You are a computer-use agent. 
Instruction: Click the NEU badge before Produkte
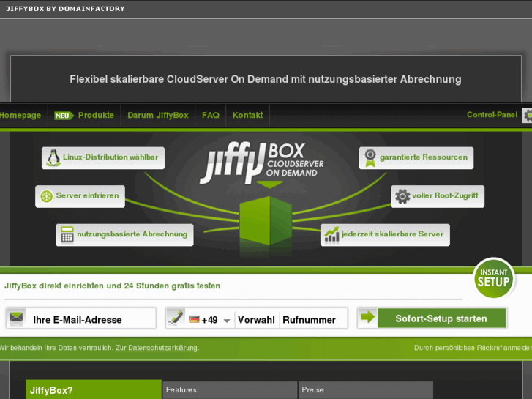pos(64,116)
